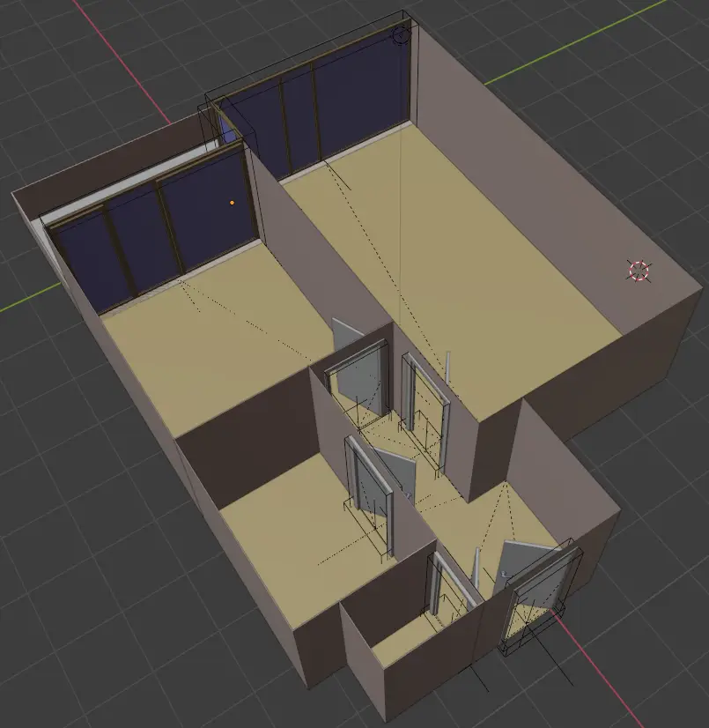The image size is (709, 728).
Task: Click the circular empty at window's top corner
Action: click(x=402, y=34)
